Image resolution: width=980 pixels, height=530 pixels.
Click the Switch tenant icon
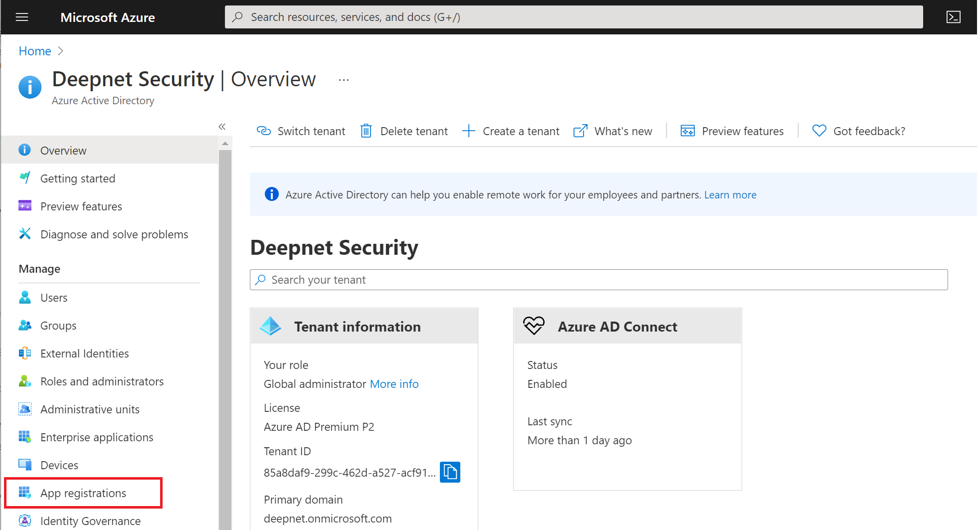(x=263, y=131)
